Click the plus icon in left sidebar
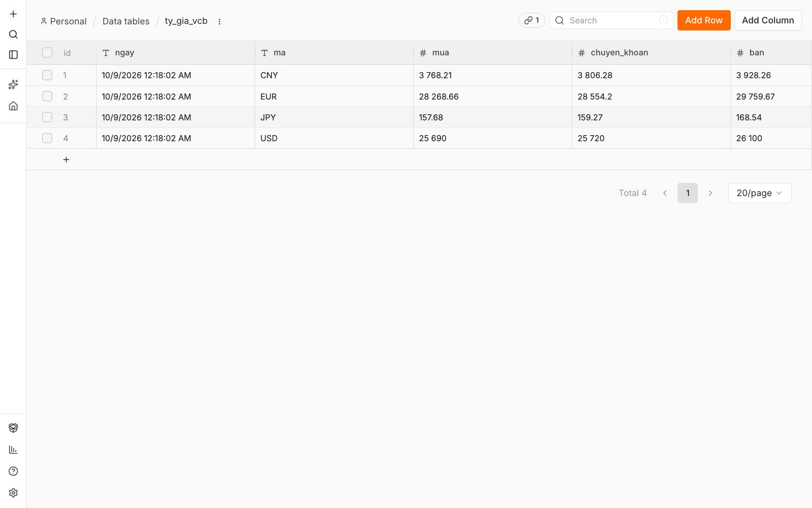Viewport: 812px width, 508px height. pos(13,14)
